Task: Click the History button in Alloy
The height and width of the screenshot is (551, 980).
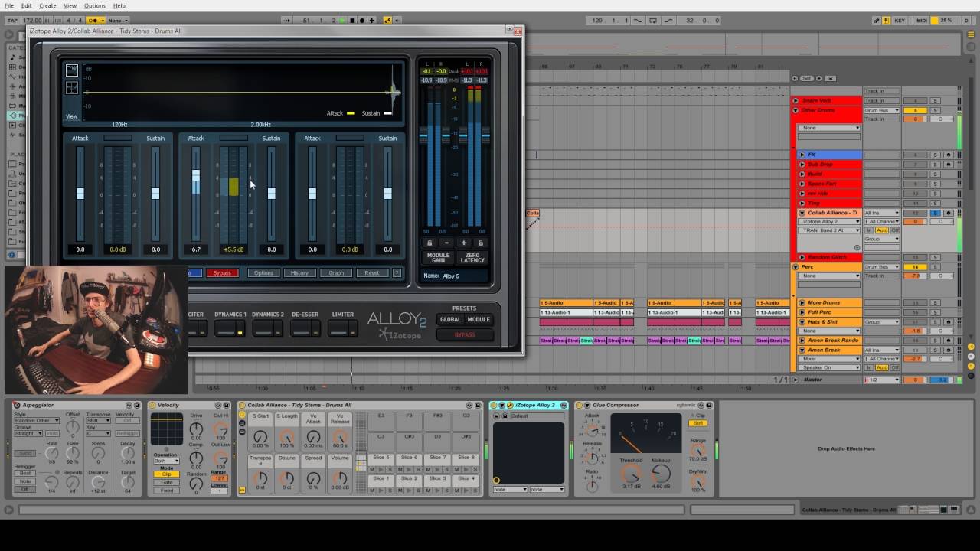Action: (x=299, y=272)
